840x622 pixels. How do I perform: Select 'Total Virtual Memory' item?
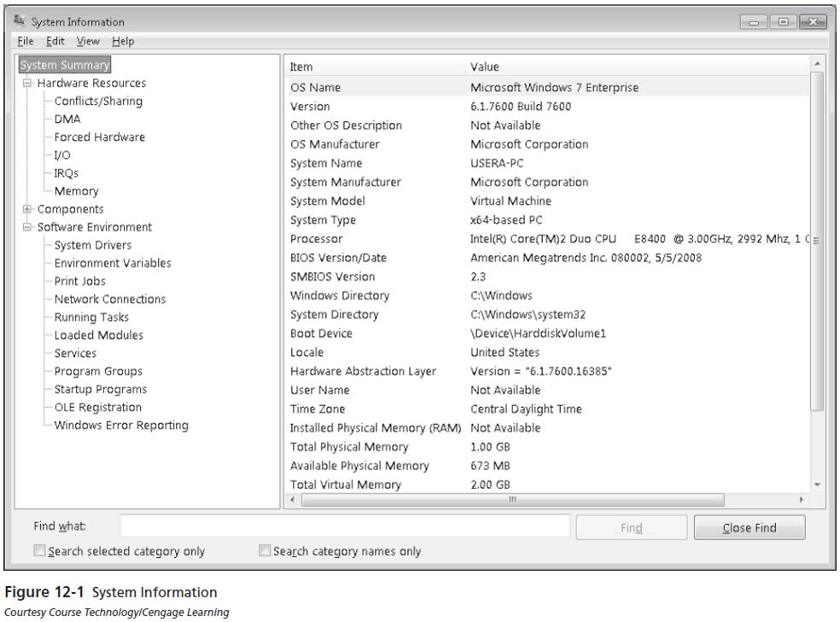pyautogui.click(x=346, y=485)
